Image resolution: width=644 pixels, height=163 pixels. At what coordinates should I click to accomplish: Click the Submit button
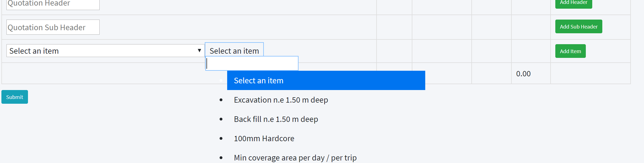15,97
